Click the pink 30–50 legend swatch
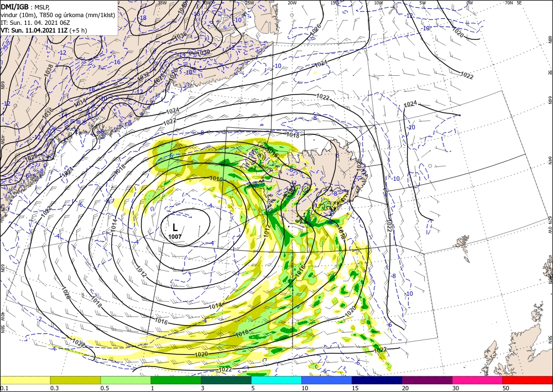Viewport: 553px width, 392px height. point(478,380)
